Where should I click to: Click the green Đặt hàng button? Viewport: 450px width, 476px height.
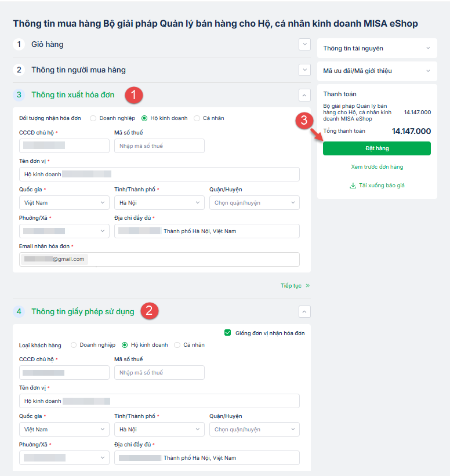pyautogui.click(x=377, y=148)
